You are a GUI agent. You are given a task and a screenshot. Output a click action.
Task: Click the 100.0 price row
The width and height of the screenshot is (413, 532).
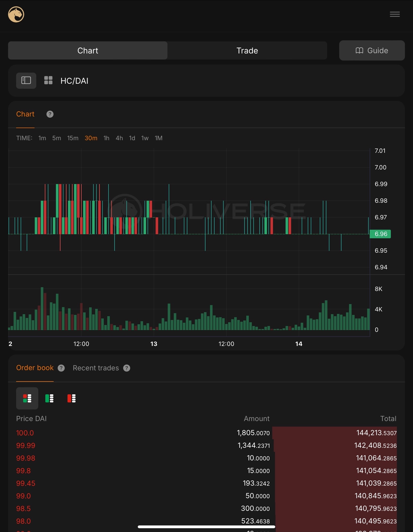click(x=206, y=433)
